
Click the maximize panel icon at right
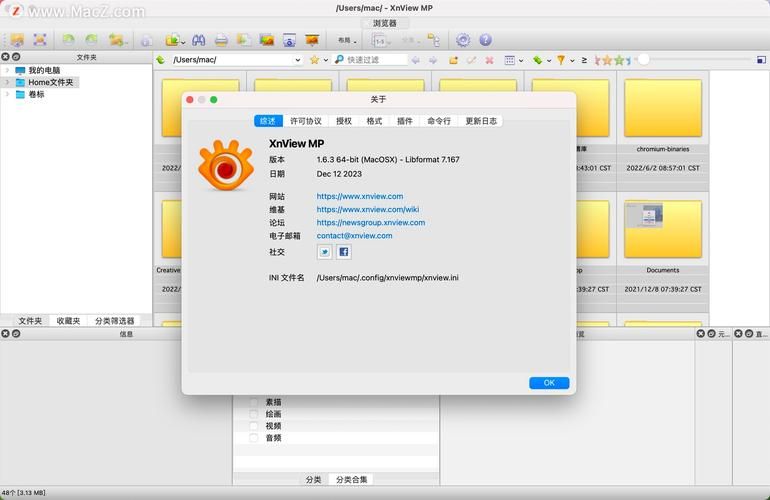click(x=761, y=60)
